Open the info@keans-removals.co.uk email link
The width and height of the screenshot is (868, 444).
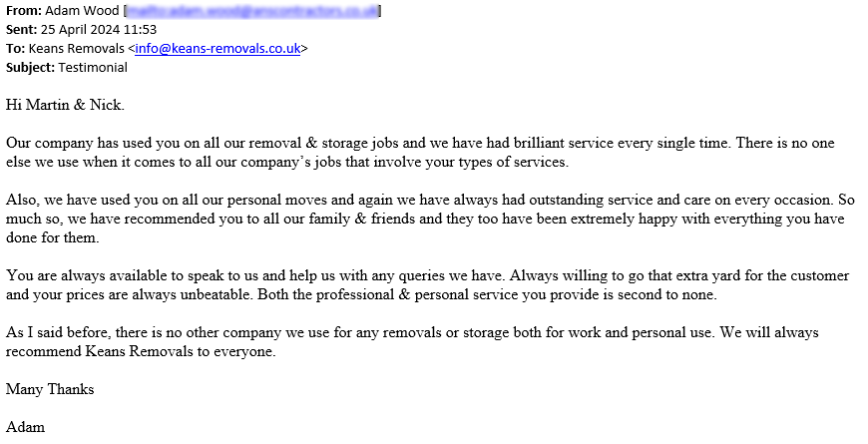[x=217, y=48]
